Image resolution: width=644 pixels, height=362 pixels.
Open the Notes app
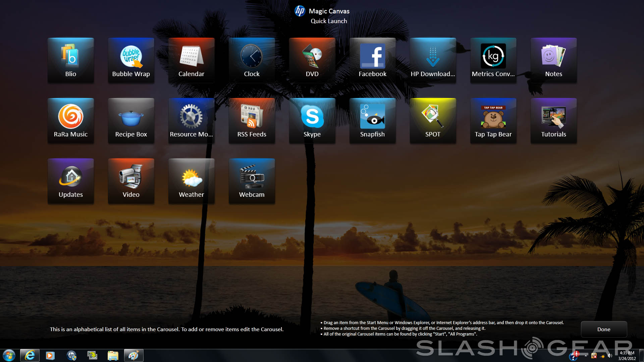click(x=553, y=60)
